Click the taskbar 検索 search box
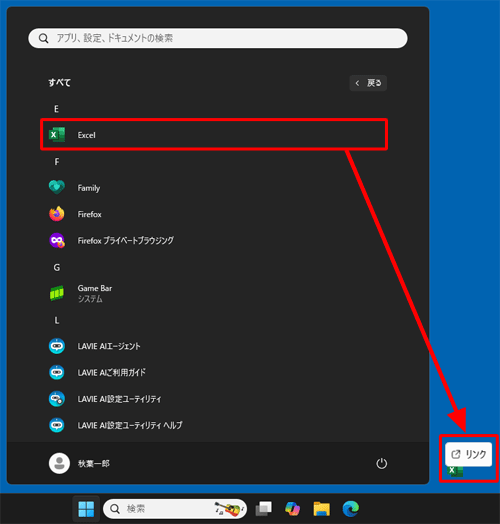500x524 pixels. pos(175,509)
